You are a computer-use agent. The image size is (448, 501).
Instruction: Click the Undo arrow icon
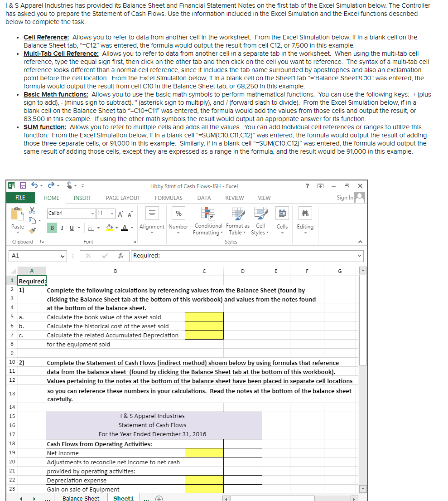coord(34,185)
